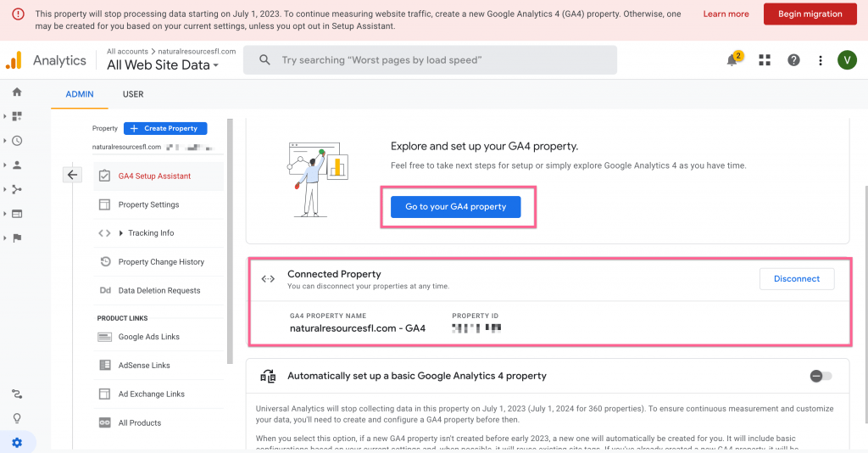Click the Analytics search input field
This screenshot has height=453, width=868.
tap(430, 60)
